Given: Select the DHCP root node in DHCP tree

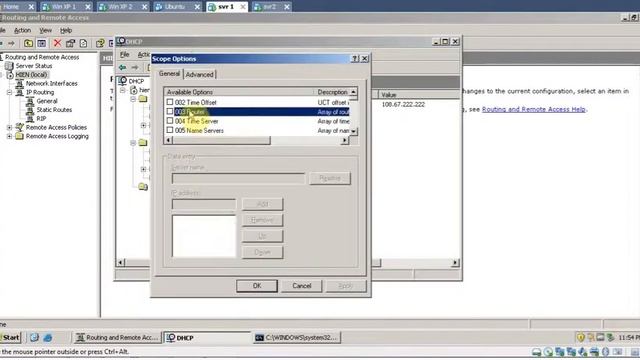Looking at the screenshot, I should pyautogui.click(x=136, y=81).
